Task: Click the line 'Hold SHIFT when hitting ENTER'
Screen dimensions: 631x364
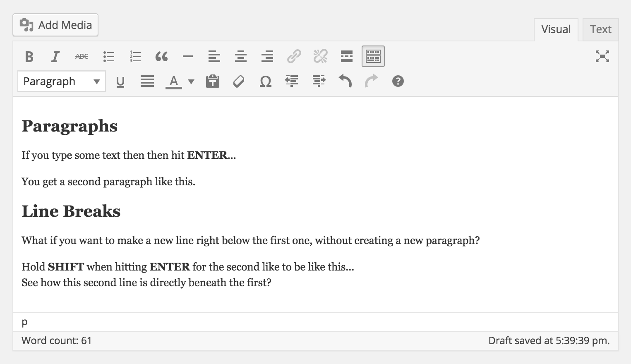Action: (x=188, y=267)
